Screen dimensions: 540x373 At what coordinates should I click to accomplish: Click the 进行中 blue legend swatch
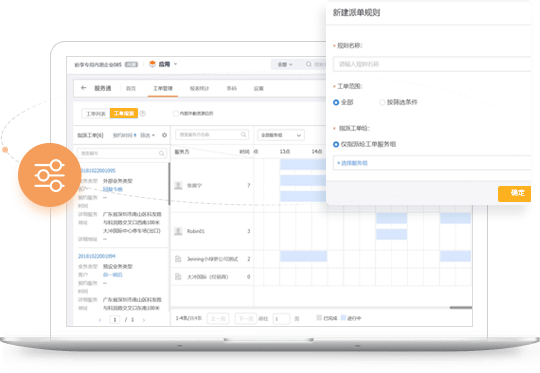point(343,318)
